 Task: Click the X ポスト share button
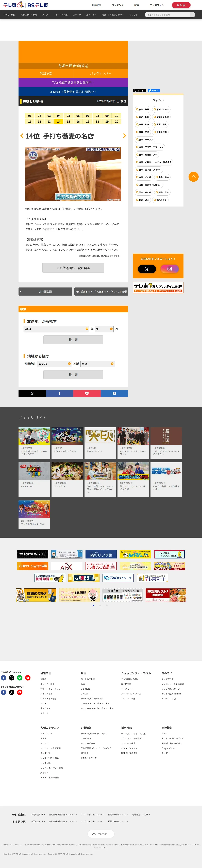pos(139,91)
